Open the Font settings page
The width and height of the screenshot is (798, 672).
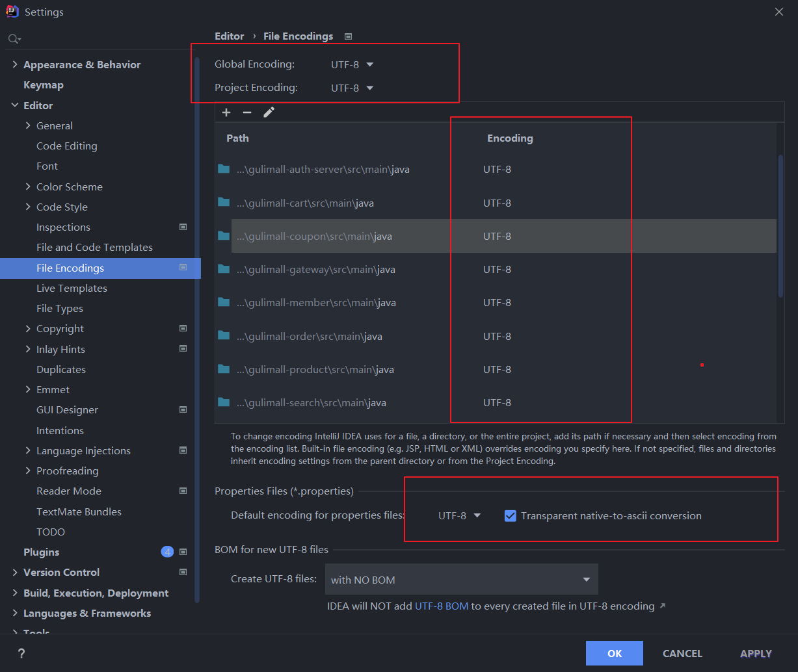click(x=47, y=166)
